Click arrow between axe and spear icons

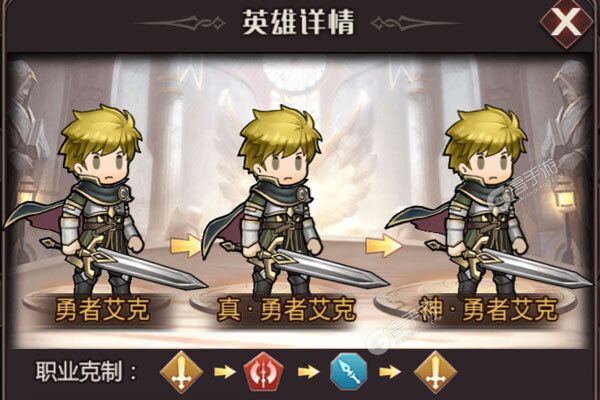click(308, 372)
